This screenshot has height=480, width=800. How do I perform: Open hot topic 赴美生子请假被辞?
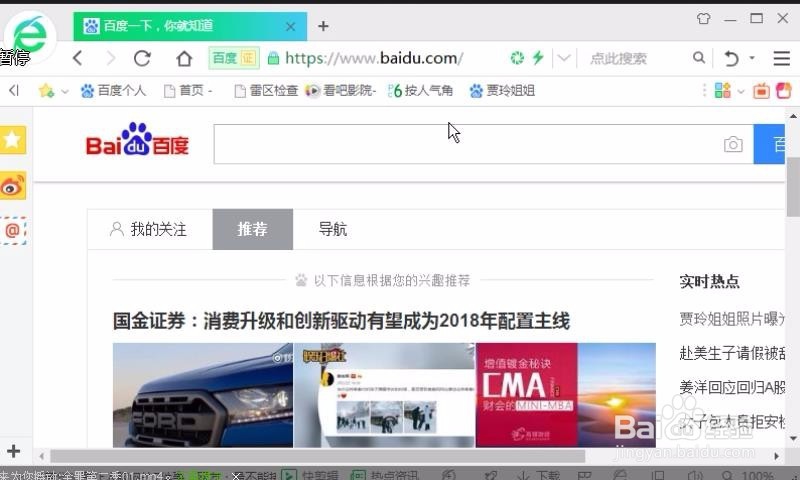coord(732,353)
